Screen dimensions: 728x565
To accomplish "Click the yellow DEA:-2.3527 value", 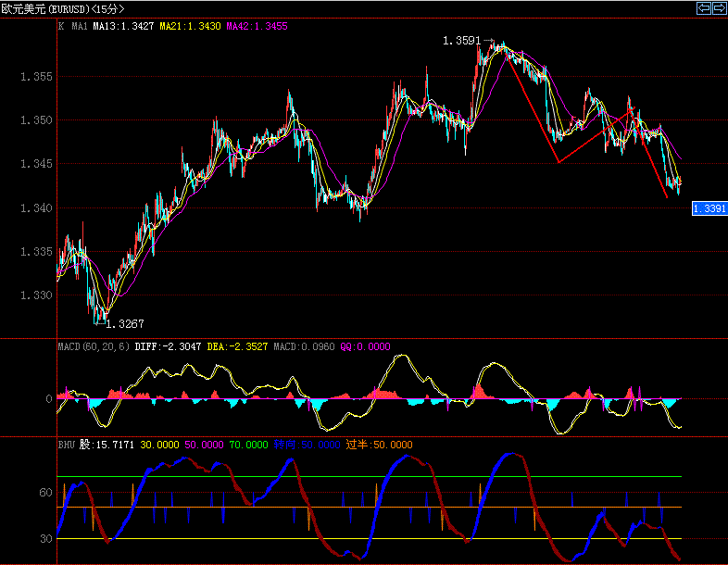I will (x=237, y=346).
